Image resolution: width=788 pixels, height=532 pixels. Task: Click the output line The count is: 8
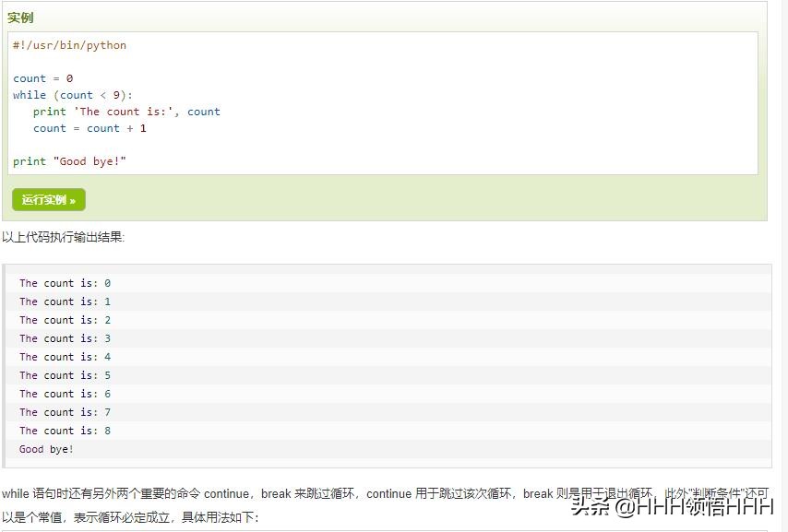(65, 431)
